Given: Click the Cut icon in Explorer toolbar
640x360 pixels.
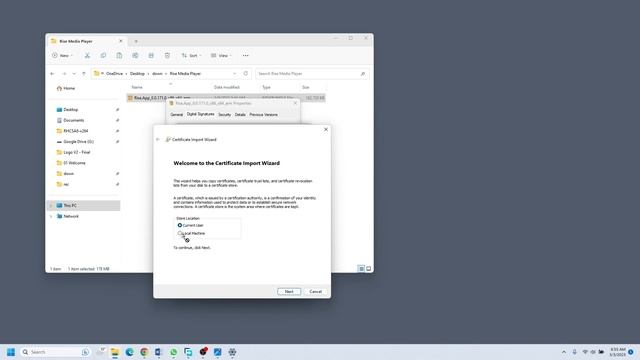Looking at the screenshot, I should (x=87, y=56).
